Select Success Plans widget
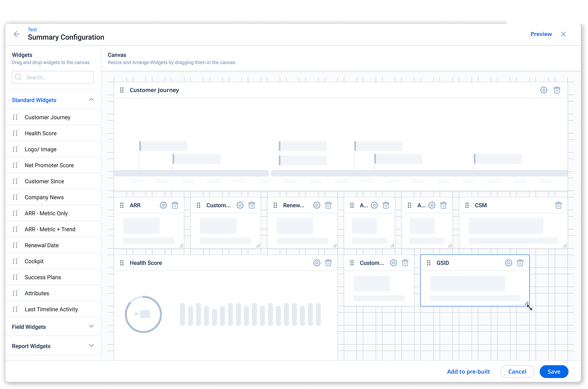 [53, 277]
